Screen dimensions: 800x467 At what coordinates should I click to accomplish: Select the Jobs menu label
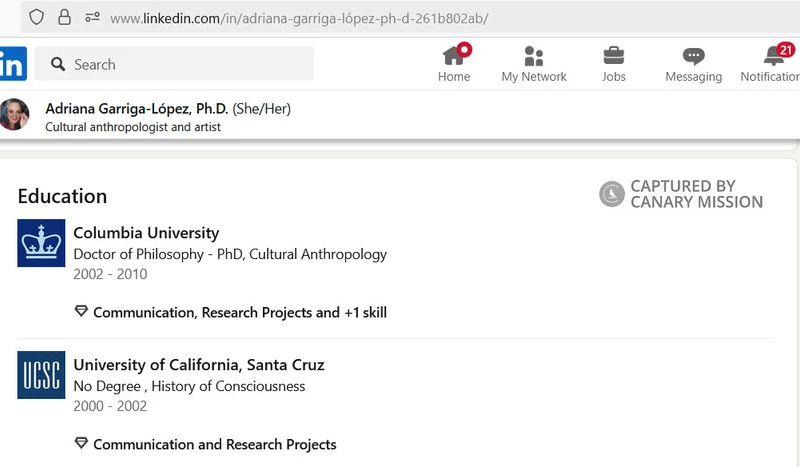[613, 77]
